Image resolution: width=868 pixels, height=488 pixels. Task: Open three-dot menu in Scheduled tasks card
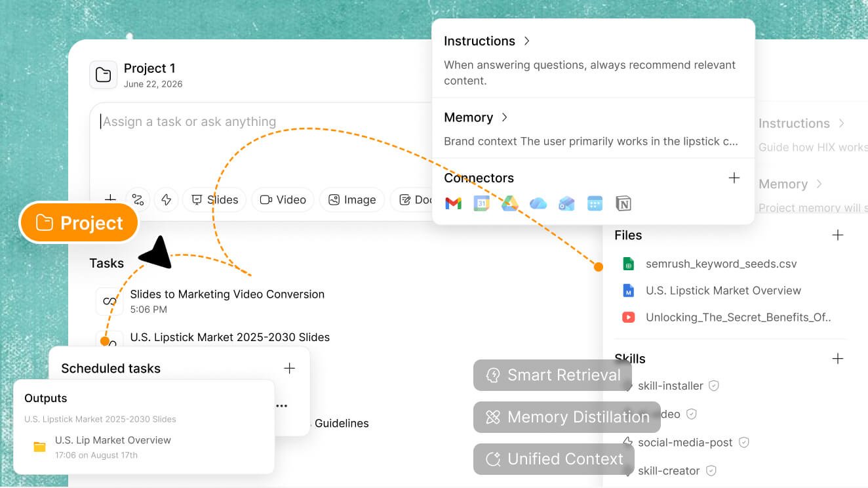click(x=282, y=406)
